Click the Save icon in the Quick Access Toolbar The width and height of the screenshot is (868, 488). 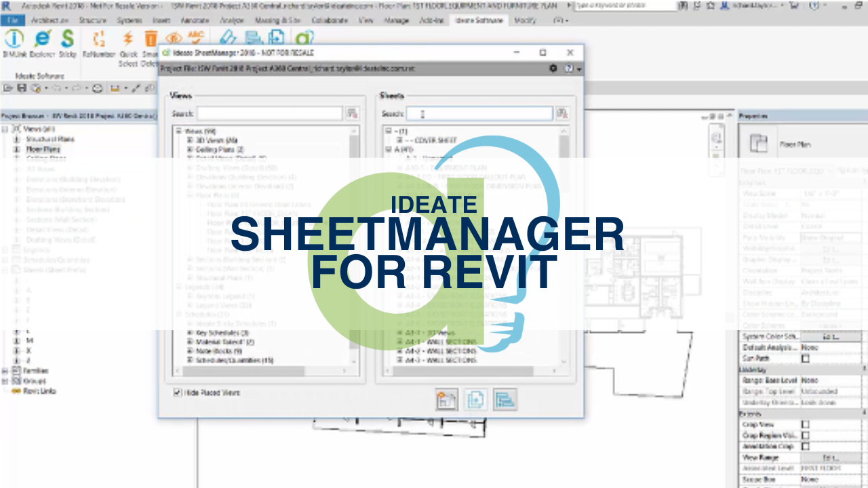tap(22, 88)
